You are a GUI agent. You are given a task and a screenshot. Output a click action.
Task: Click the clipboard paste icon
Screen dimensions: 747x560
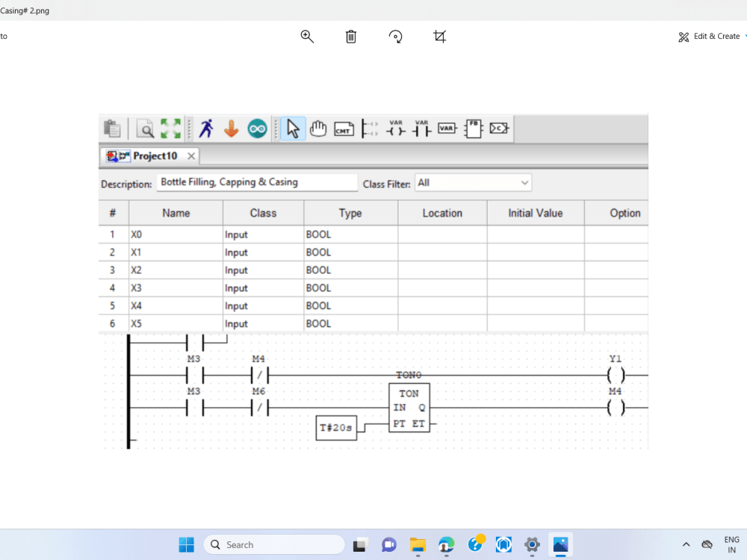point(112,128)
